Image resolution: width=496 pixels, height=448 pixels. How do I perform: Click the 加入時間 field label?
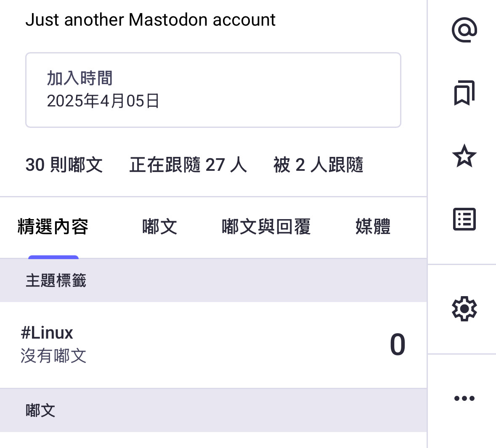pyautogui.click(x=80, y=79)
